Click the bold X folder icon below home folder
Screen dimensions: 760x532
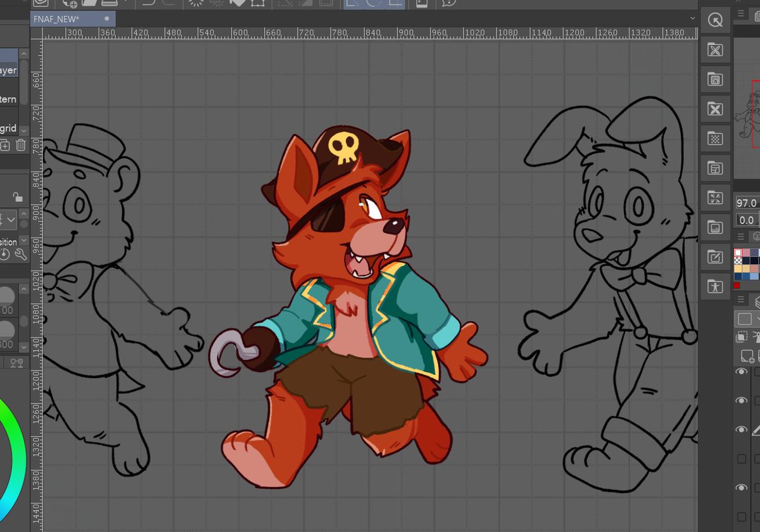(x=715, y=109)
